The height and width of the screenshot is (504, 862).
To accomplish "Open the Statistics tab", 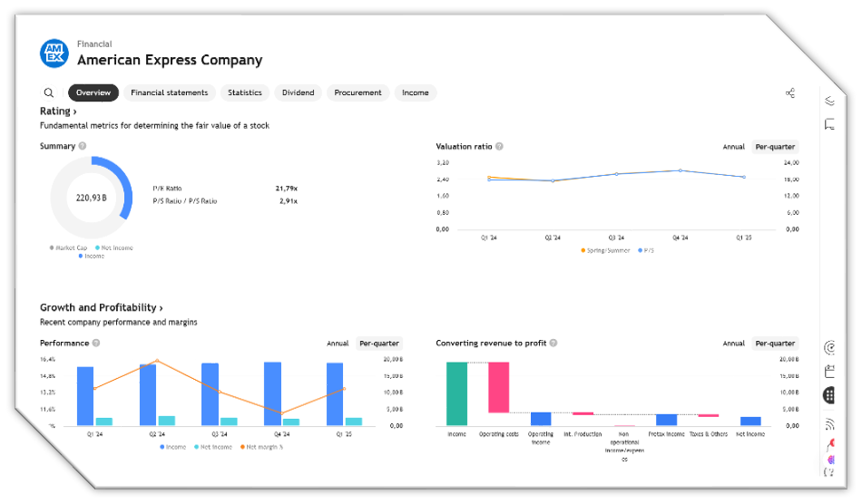I will click(245, 92).
